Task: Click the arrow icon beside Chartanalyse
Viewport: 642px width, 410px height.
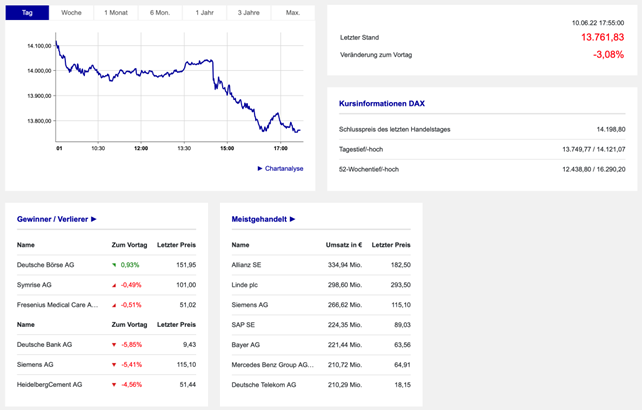Action: [260, 169]
